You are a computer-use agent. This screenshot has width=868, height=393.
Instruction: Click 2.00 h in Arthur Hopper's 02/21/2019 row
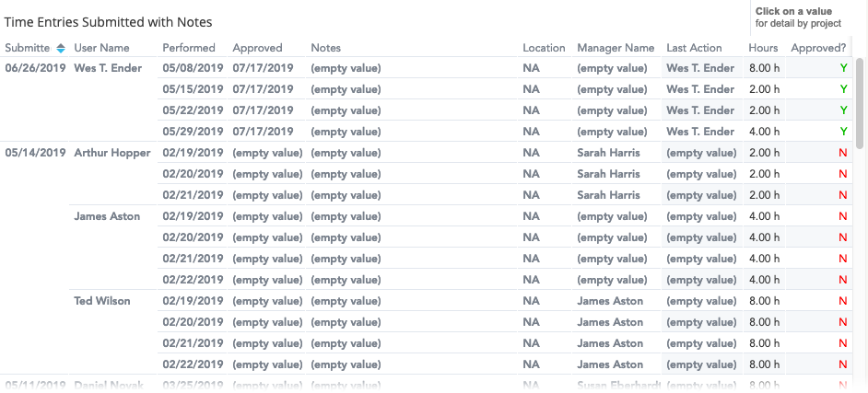[x=765, y=195]
